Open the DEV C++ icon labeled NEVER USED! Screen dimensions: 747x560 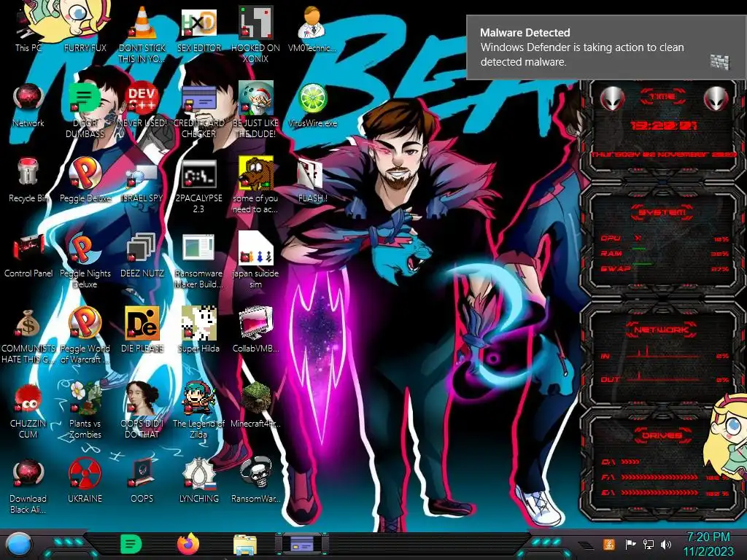pyautogui.click(x=142, y=105)
